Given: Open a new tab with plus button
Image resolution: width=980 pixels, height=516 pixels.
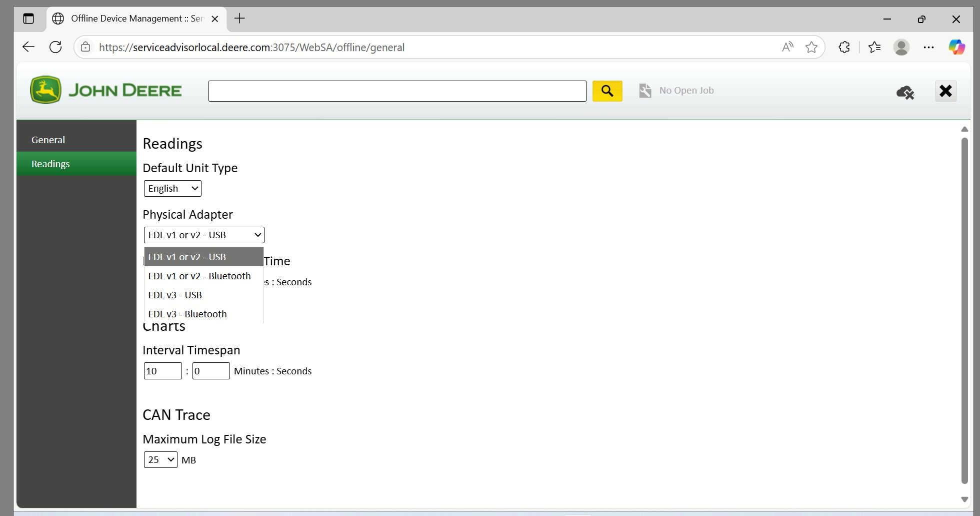Looking at the screenshot, I should [x=239, y=19].
